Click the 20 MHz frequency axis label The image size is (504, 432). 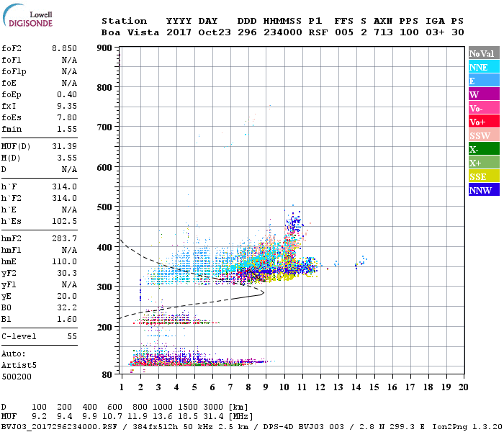[463, 387]
